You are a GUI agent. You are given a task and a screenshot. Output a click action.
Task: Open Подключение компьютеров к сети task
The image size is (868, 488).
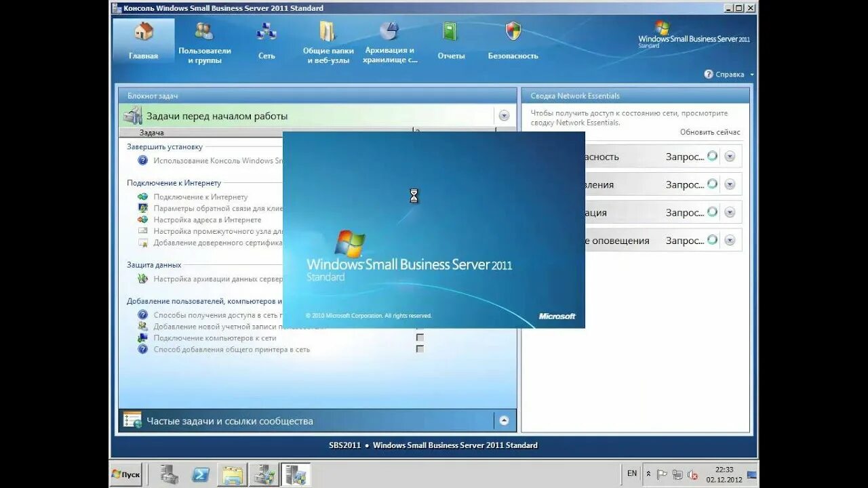[215, 338]
